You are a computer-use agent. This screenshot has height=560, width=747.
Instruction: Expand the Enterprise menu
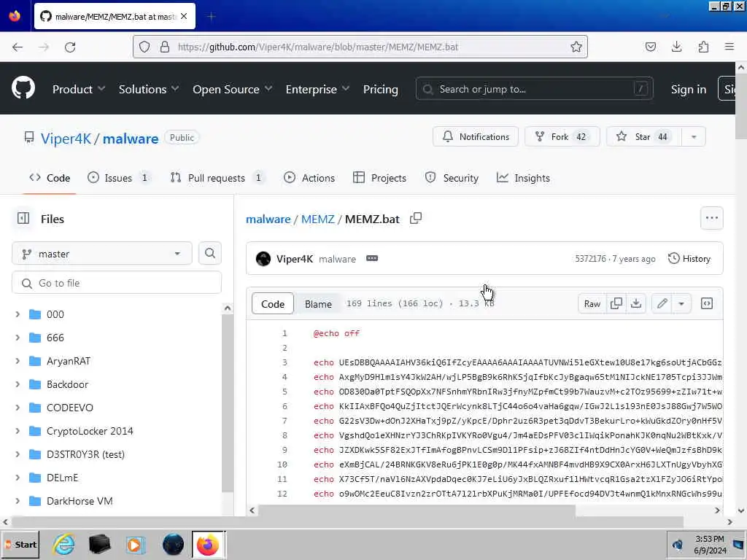coord(317,89)
